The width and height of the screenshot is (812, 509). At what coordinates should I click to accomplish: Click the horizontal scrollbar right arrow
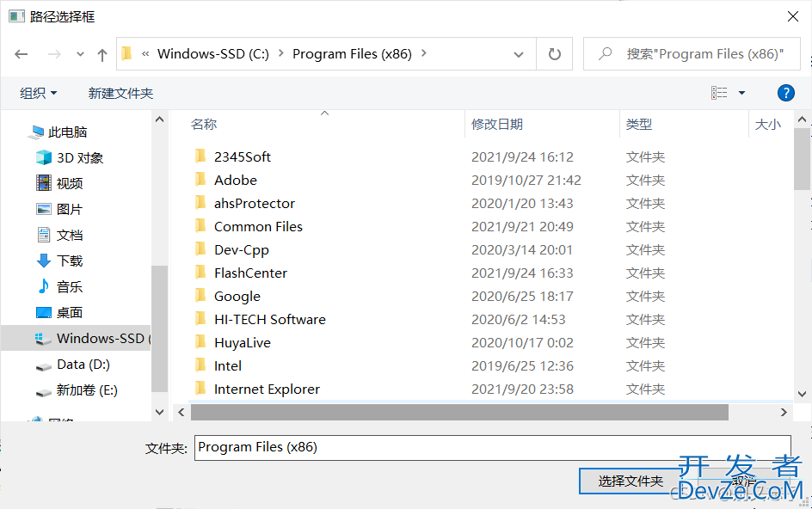(784, 412)
